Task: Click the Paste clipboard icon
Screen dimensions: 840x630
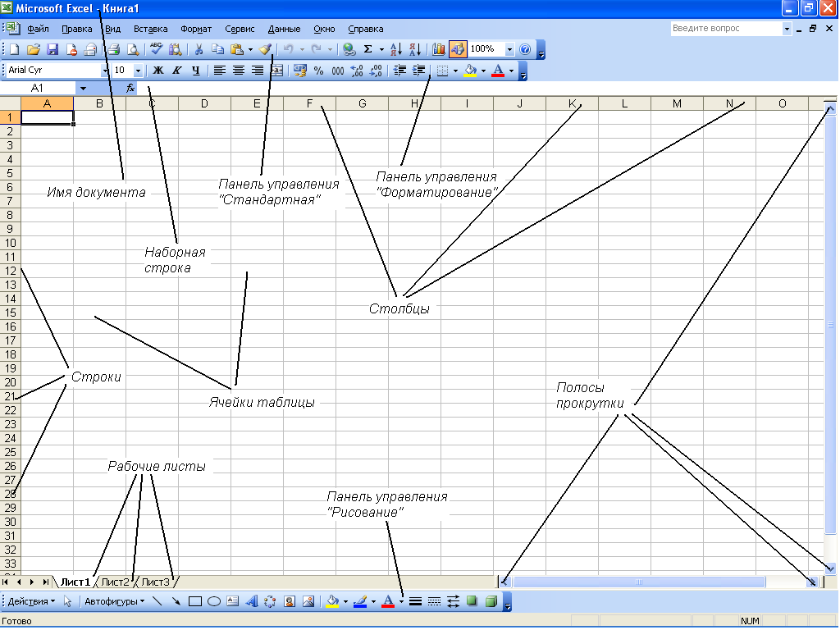Action: click(237, 49)
